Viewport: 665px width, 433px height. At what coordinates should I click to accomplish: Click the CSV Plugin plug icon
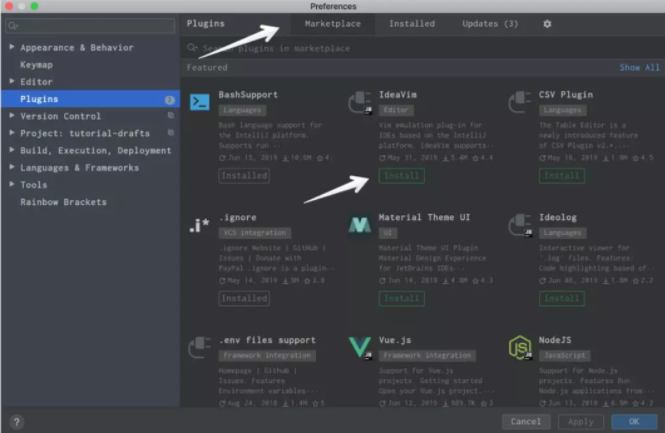(x=520, y=102)
